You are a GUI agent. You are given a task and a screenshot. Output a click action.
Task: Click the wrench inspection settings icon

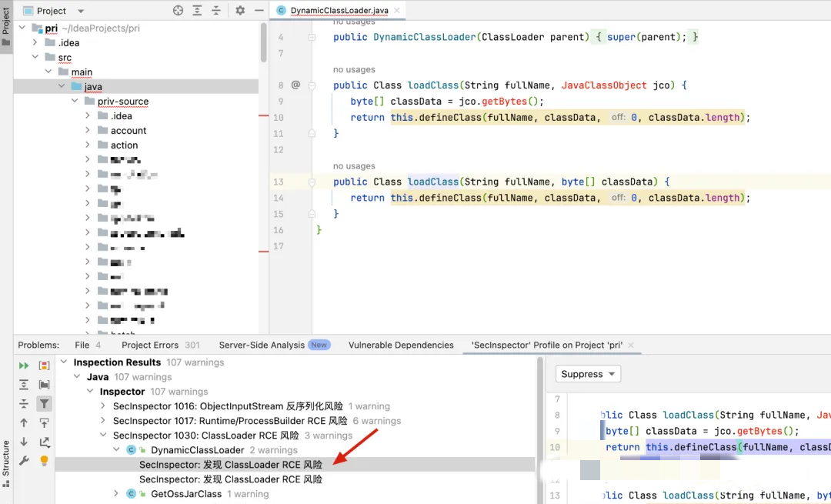click(24, 461)
